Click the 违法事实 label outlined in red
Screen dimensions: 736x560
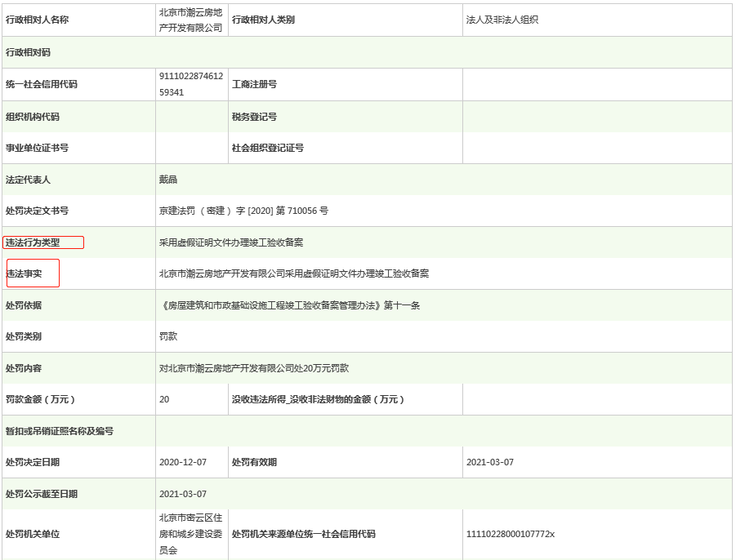[25, 273]
